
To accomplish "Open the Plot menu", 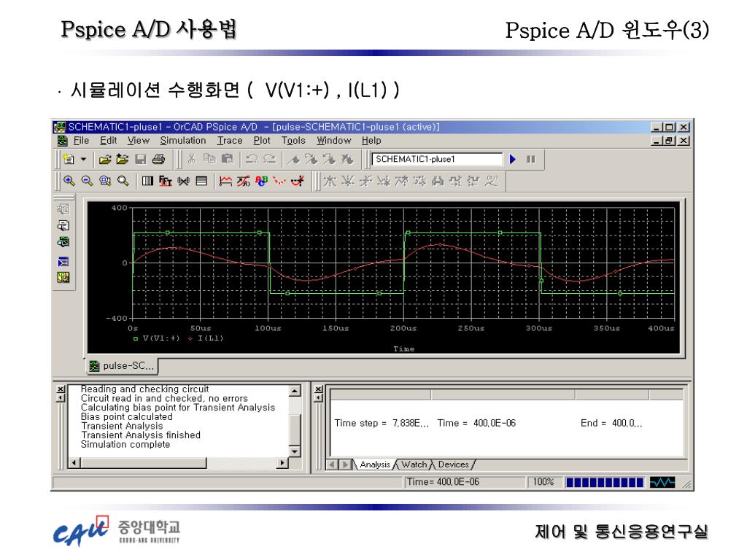I will (262, 141).
